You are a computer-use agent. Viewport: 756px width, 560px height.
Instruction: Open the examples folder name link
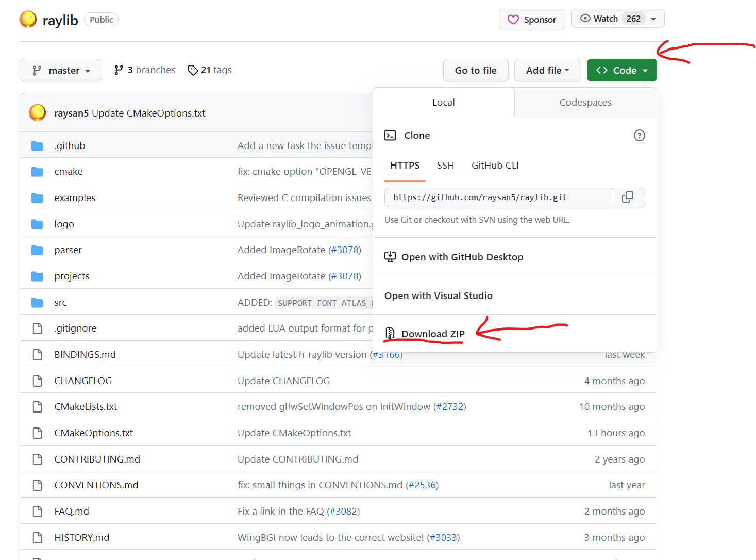[75, 198]
